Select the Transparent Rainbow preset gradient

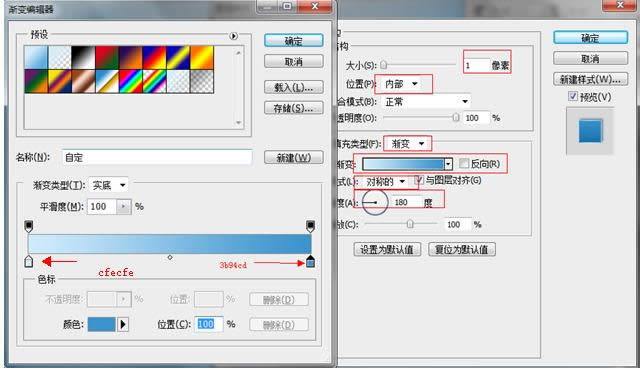[154, 81]
